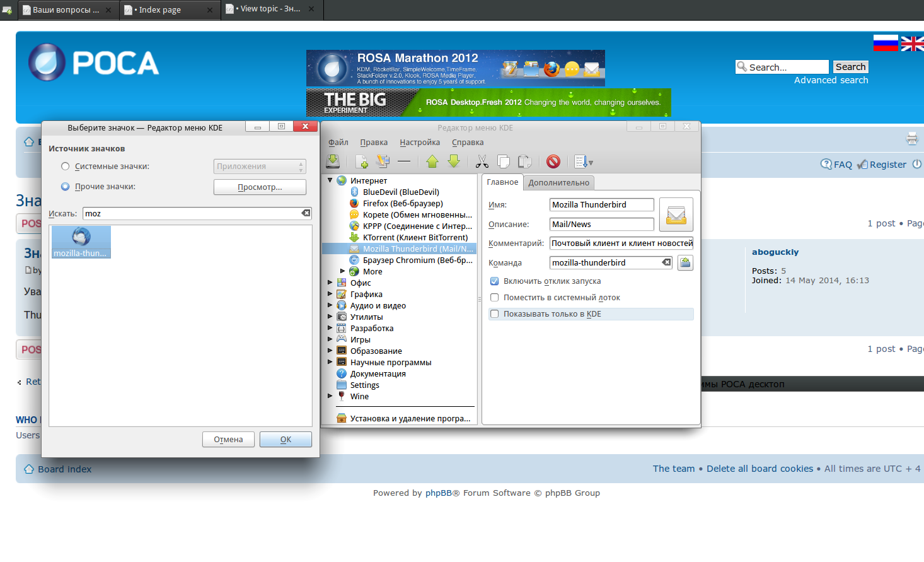The width and height of the screenshot is (924, 562).
Task: Expand the Офис category
Action: coord(330,283)
